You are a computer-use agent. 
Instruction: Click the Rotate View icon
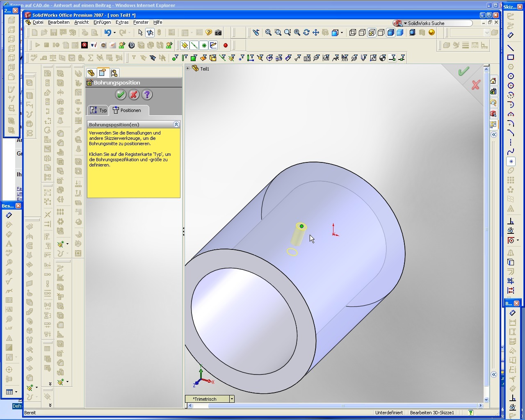click(306, 32)
